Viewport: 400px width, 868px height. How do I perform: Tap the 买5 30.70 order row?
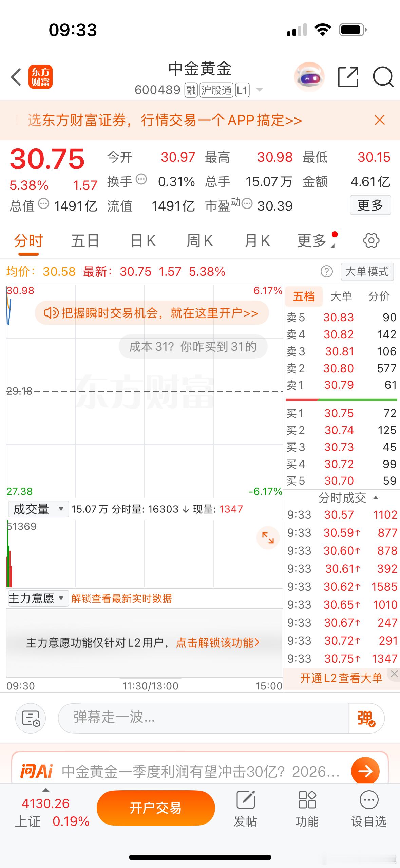(341, 481)
